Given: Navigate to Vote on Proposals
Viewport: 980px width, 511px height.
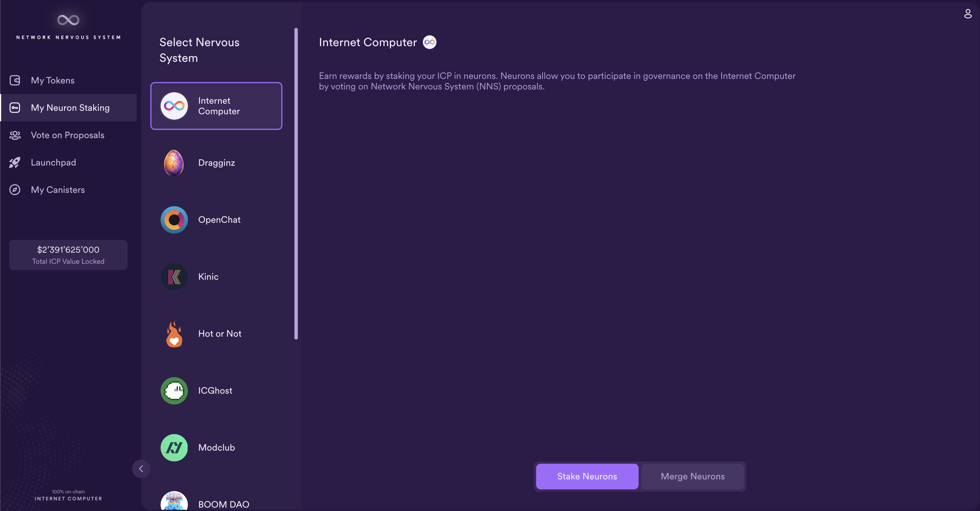Looking at the screenshot, I should [x=67, y=136].
